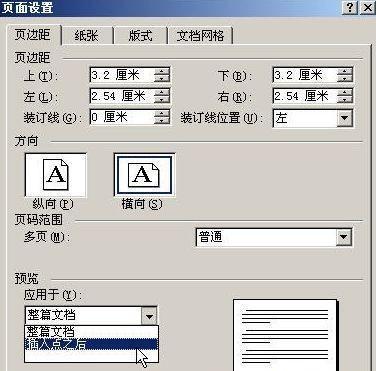Viewport: 376px width, 371px height.
Task: Open the 纸张 tab
Action: coord(87,36)
